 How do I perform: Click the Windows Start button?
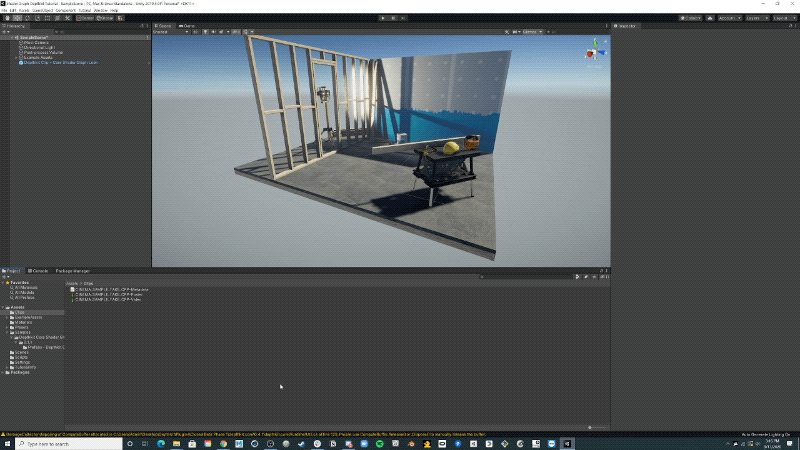(8, 443)
